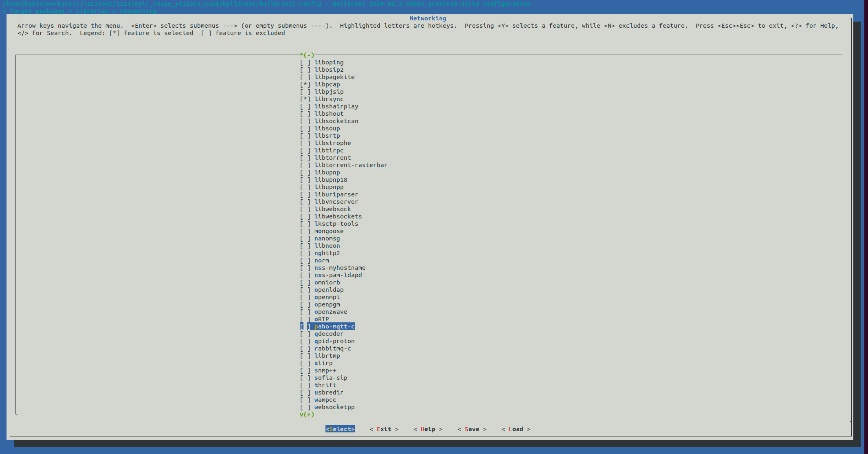The image size is (868, 454).
Task: Select the libsoup menu entry
Action: 327,128
